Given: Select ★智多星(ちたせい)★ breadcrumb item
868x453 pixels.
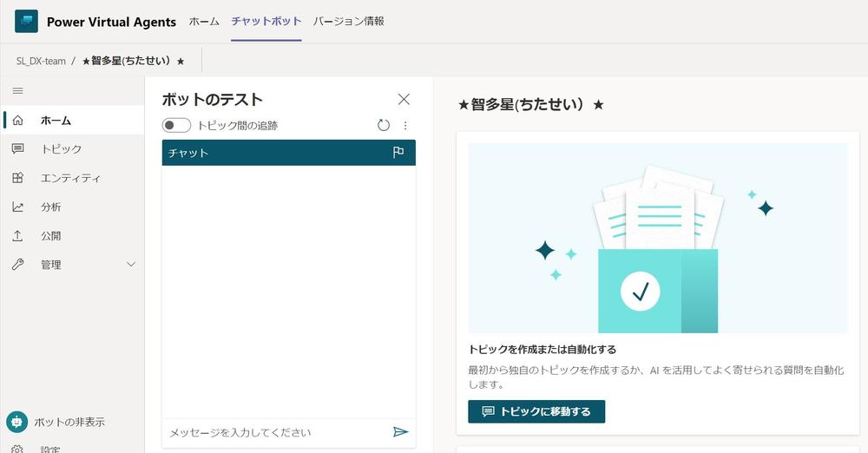Looking at the screenshot, I should (x=134, y=61).
